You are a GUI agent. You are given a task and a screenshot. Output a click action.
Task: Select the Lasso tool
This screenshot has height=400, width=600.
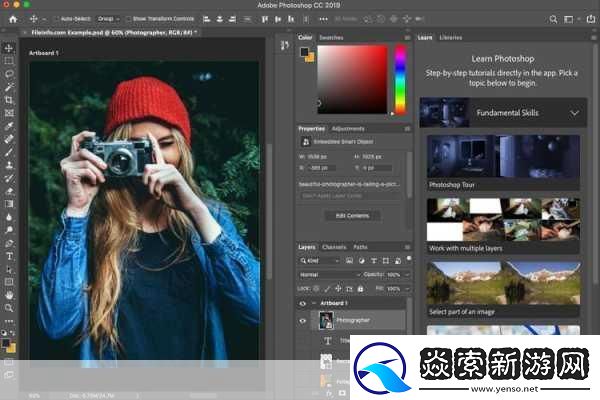click(8, 74)
